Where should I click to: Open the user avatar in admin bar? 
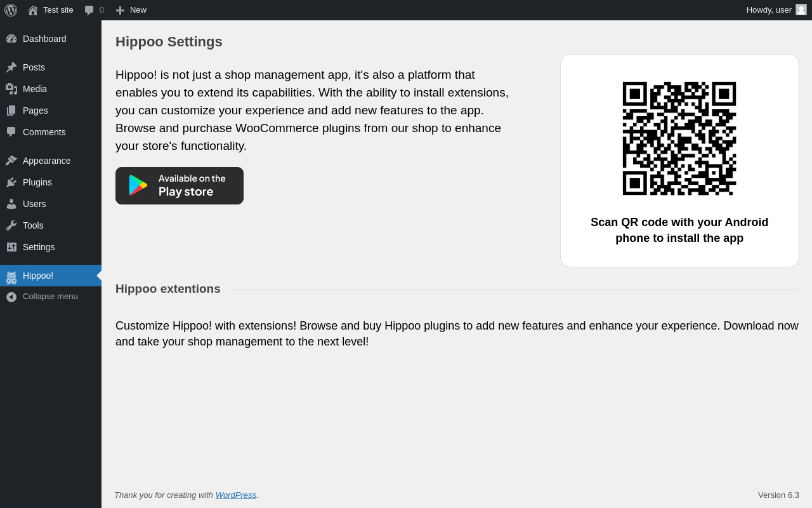(x=801, y=10)
